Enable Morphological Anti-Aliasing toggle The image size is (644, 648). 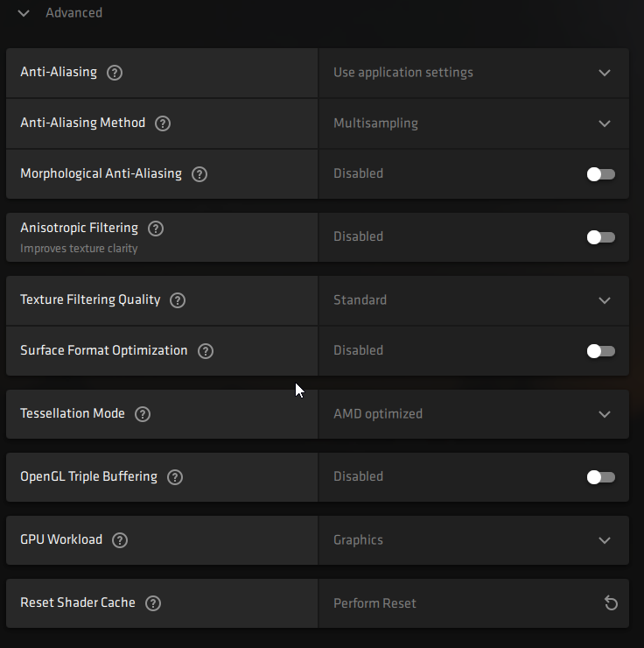pos(601,174)
